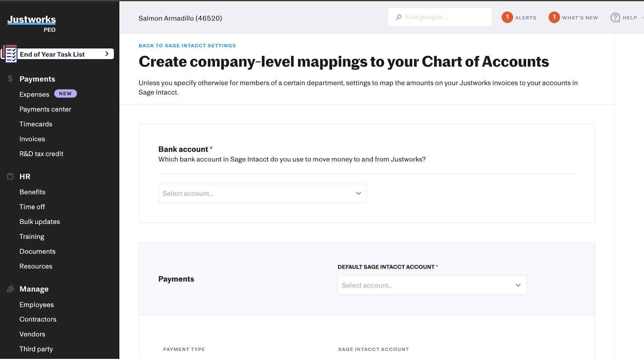The height and width of the screenshot is (359, 644).
Task: Open Invoices in the sidebar
Action: [32, 139]
